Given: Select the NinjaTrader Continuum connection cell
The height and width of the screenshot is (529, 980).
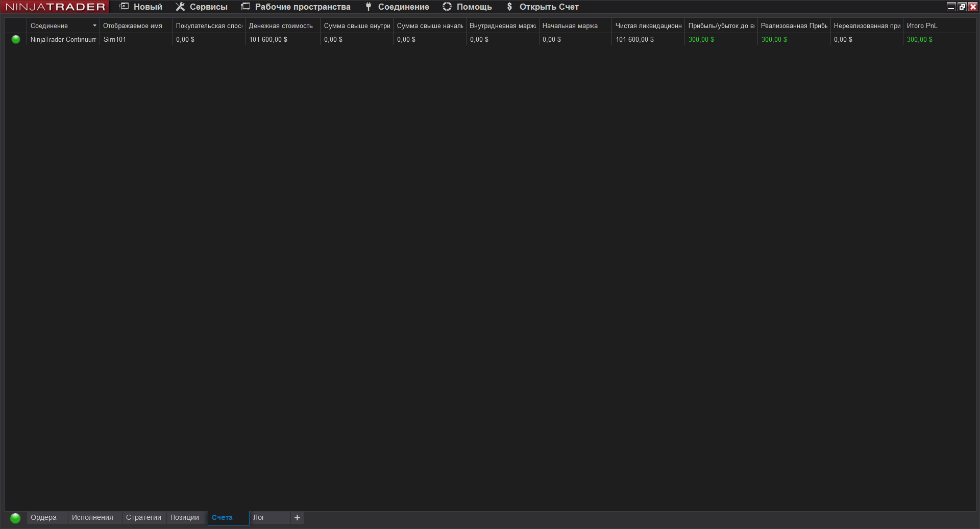Looking at the screenshot, I should (63, 39).
